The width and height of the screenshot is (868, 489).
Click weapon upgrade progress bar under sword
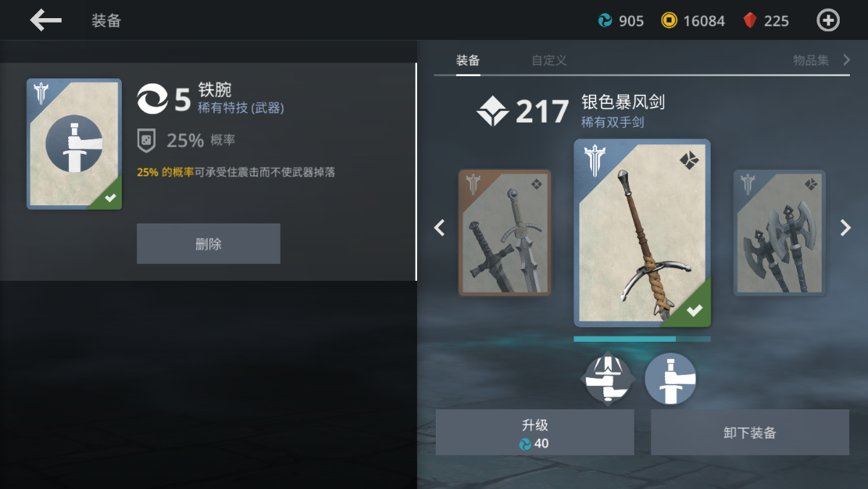pos(642,339)
